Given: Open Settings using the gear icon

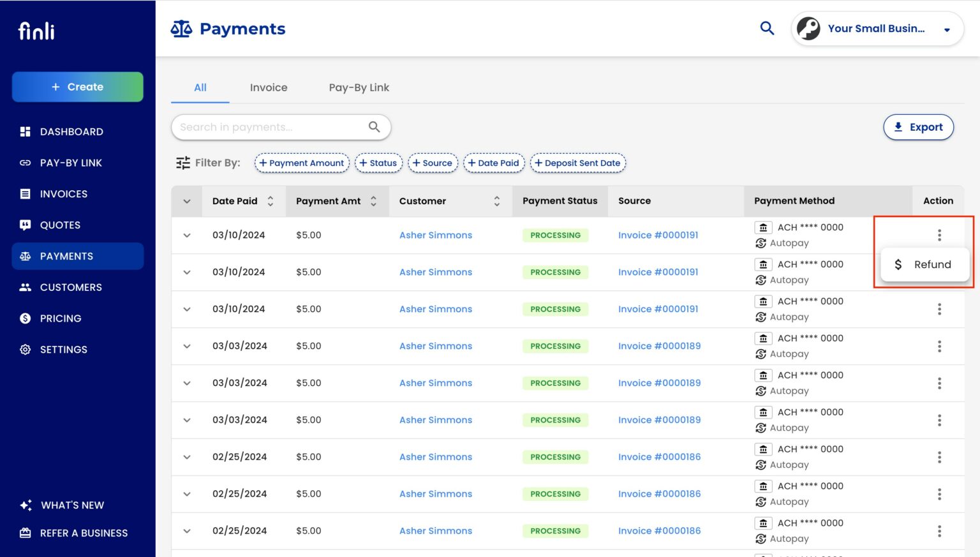Looking at the screenshot, I should [25, 349].
